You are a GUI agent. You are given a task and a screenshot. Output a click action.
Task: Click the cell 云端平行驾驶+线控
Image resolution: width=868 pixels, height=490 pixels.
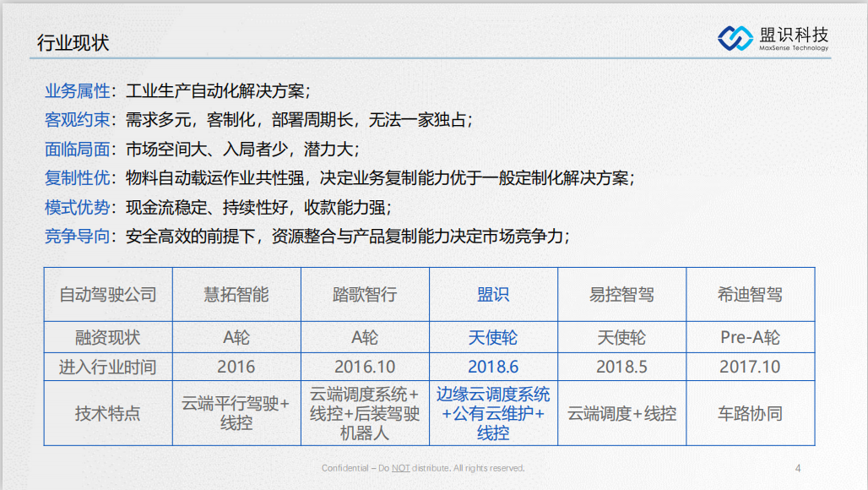[236, 413]
